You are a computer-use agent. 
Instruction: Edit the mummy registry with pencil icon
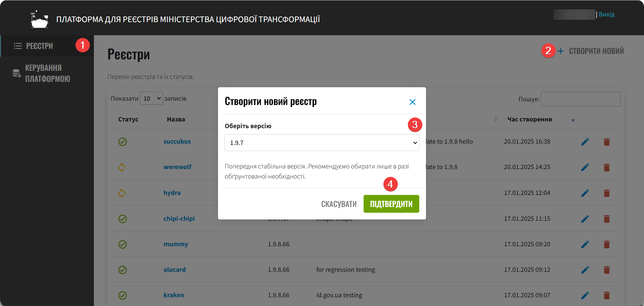[x=585, y=245]
